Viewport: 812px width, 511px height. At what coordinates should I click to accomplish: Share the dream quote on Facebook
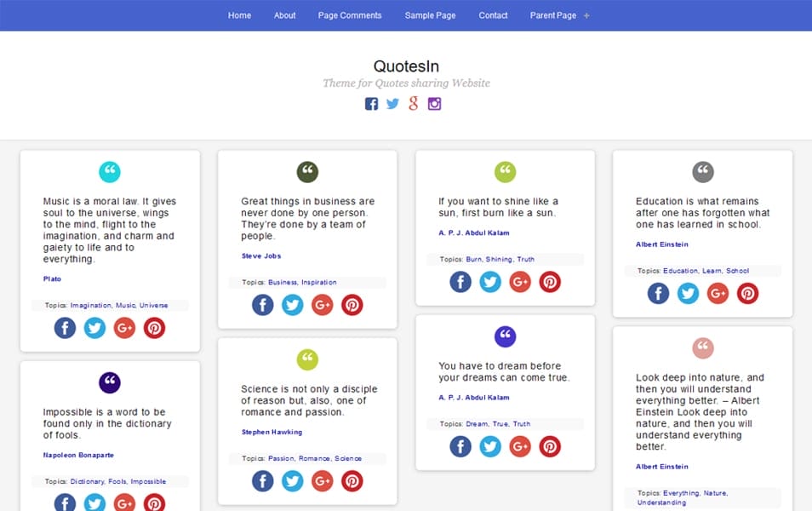[x=460, y=445]
